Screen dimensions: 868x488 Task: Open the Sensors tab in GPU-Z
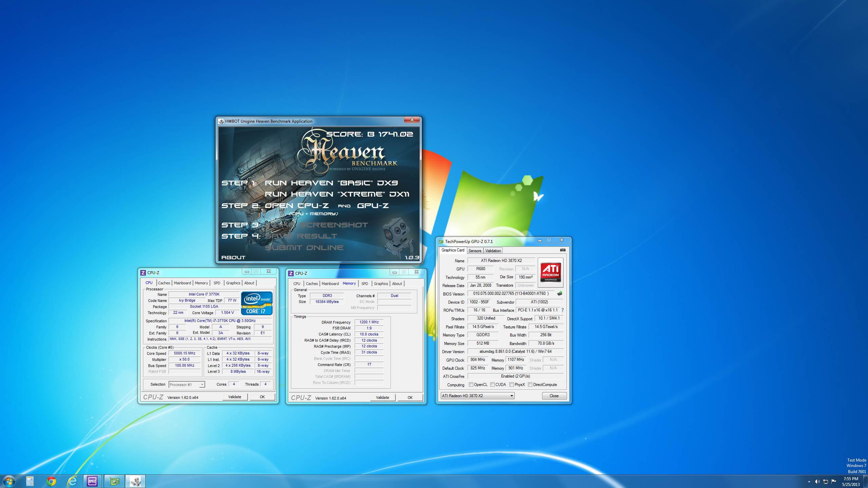[x=475, y=251]
